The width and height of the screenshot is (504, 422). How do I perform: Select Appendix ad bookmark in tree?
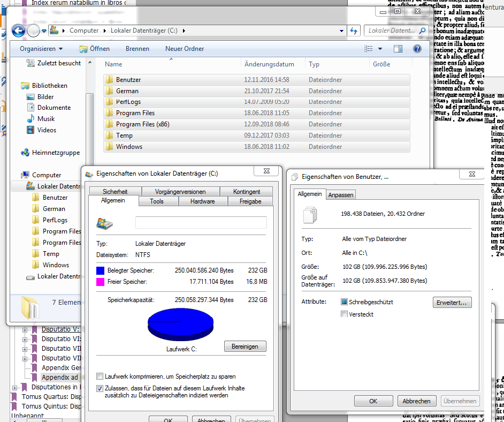click(60, 378)
